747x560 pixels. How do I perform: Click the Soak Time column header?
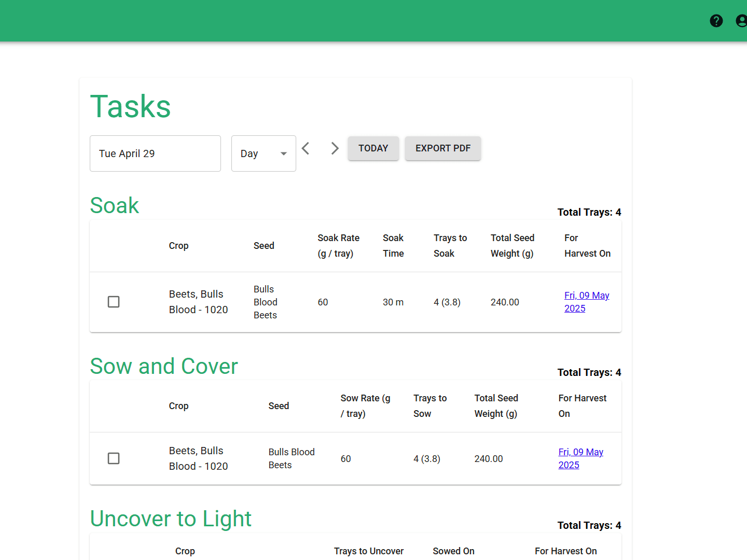[393, 245]
